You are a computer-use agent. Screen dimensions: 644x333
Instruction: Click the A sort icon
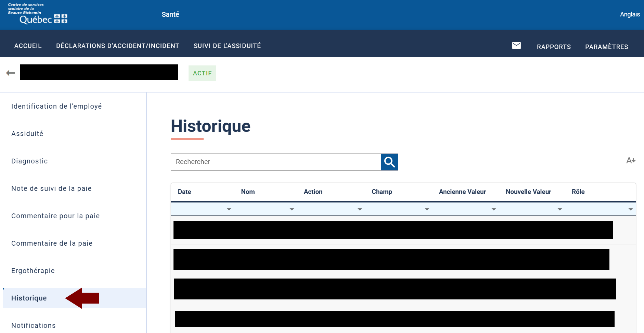pyautogui.click(x=631, y=160)
